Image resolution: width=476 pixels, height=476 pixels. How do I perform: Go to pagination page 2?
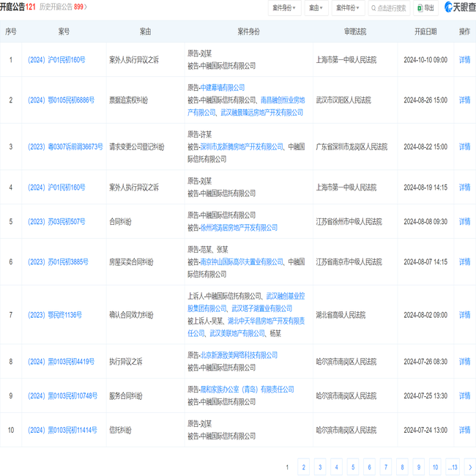[x=304, y=467]
